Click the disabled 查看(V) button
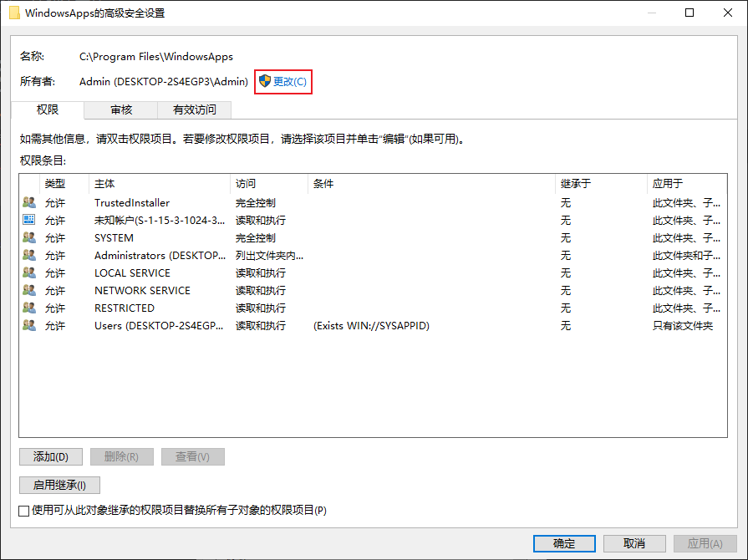 193,457
